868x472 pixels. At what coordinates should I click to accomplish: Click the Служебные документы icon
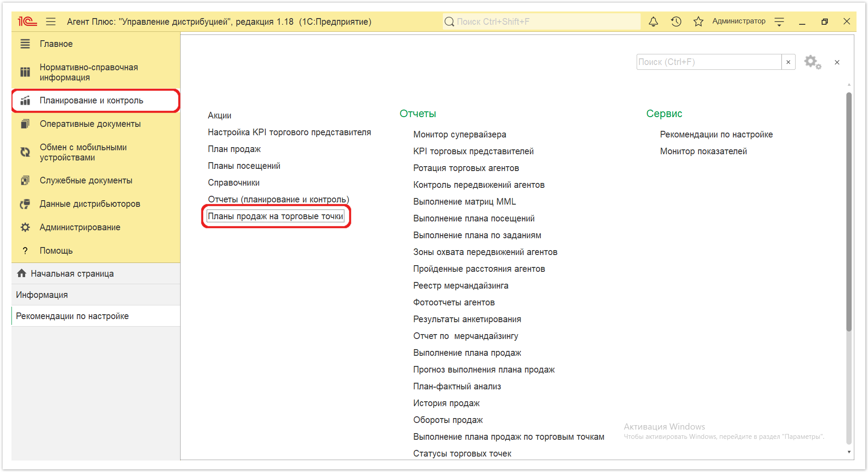25,180
